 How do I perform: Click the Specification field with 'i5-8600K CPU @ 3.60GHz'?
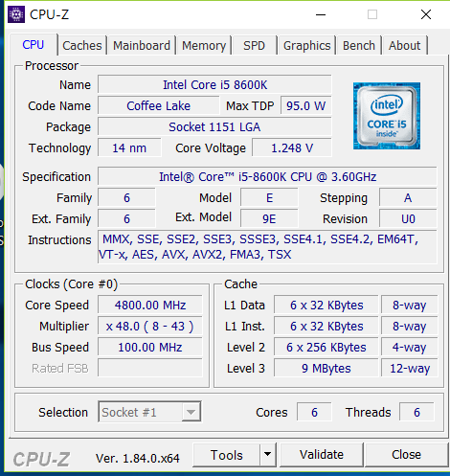point(267,176)
